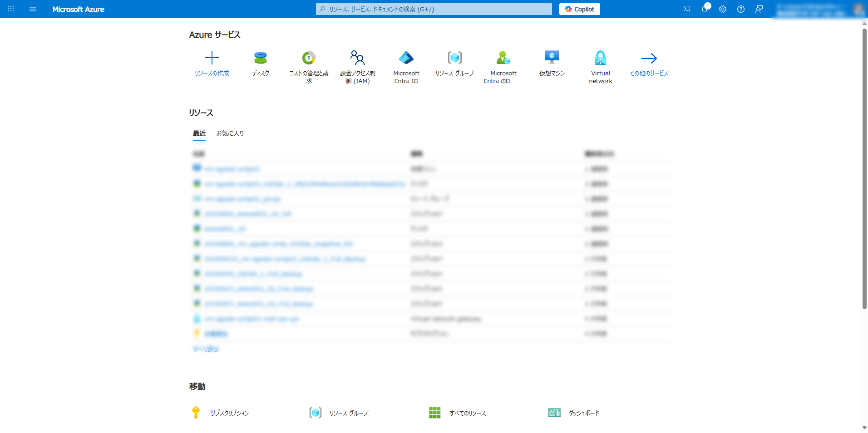The width and height of the screenshot is (868, 433).
Task: Click その他のサービス link
Action: pyautogui.click(x=649, y=73)
